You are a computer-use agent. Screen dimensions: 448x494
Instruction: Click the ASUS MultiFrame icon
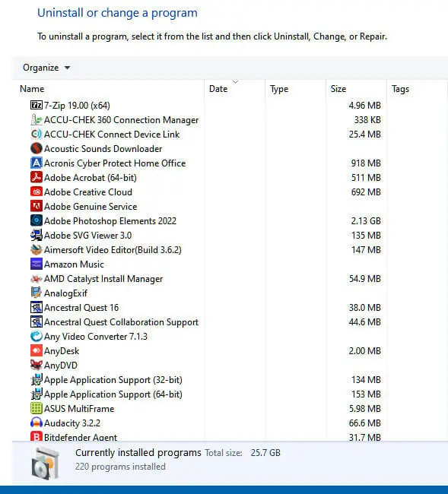pyautogui.click(x=37, y=408)
